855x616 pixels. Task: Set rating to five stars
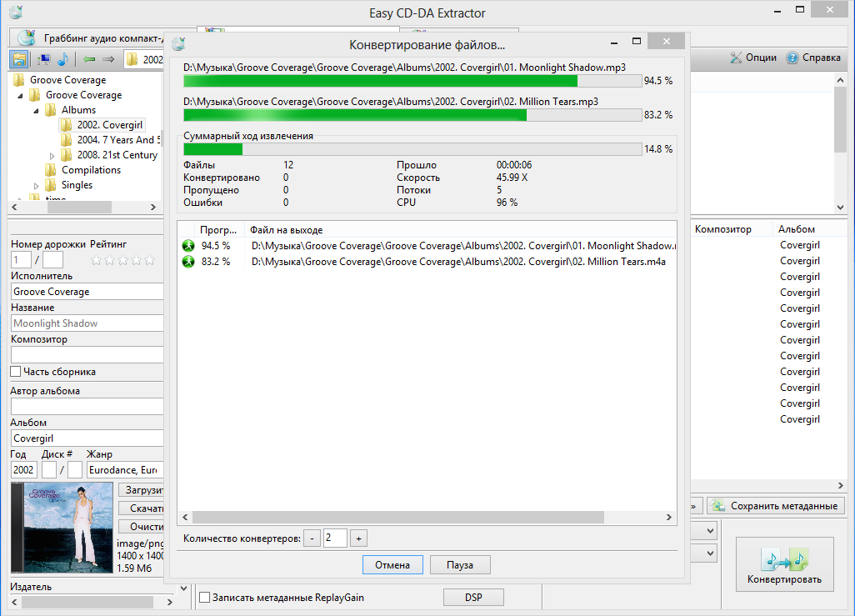click(x=149, y=260)
